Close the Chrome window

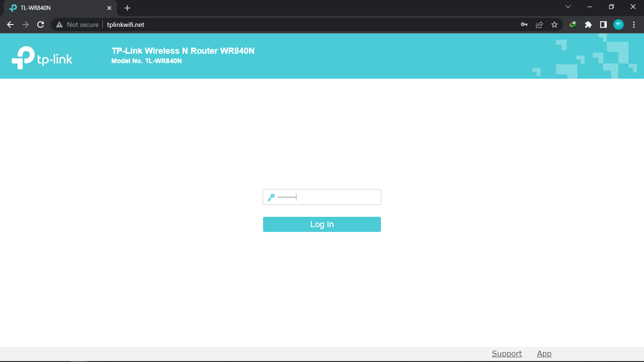633,7
